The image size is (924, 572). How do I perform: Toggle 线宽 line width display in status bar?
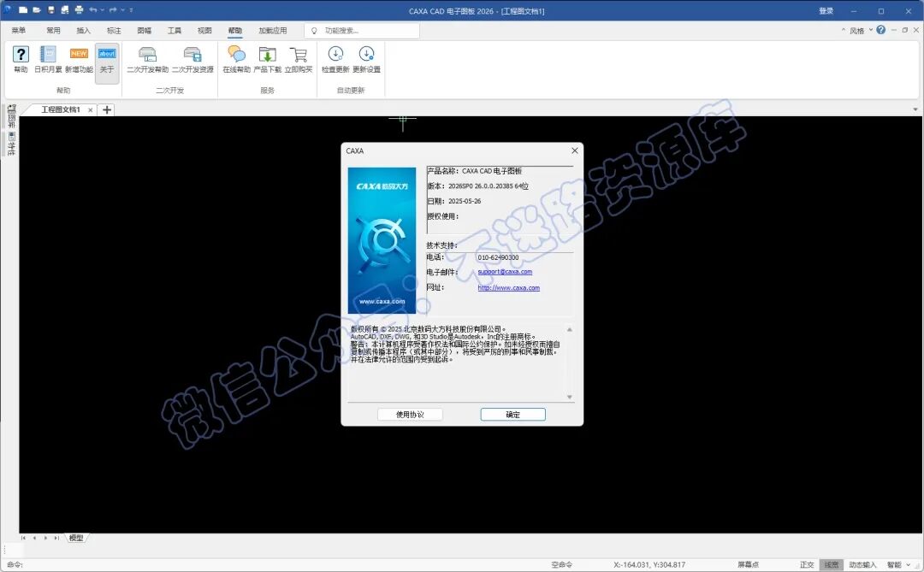coord(832,564)
